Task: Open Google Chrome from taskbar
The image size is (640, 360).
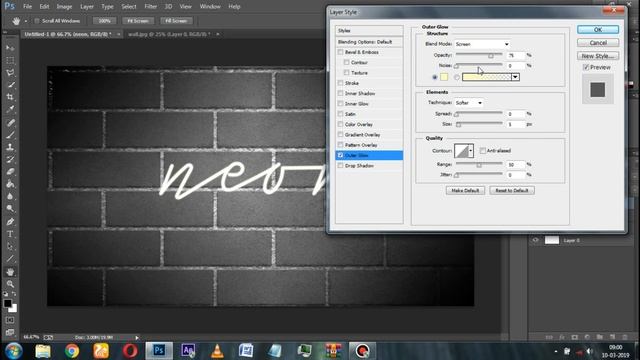Action: pyautogui.click(x=72, y=351)
